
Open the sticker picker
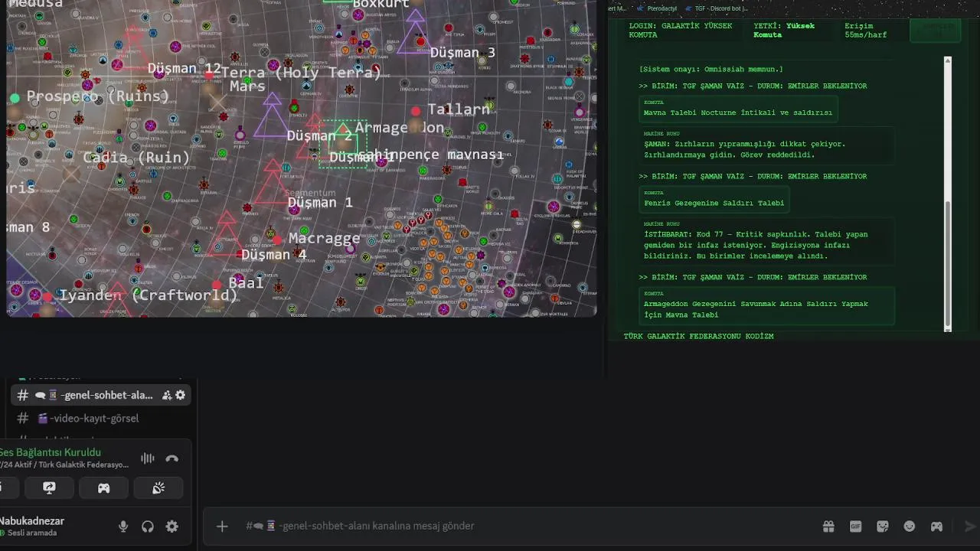pyautogui.click(x=883, y=526)
